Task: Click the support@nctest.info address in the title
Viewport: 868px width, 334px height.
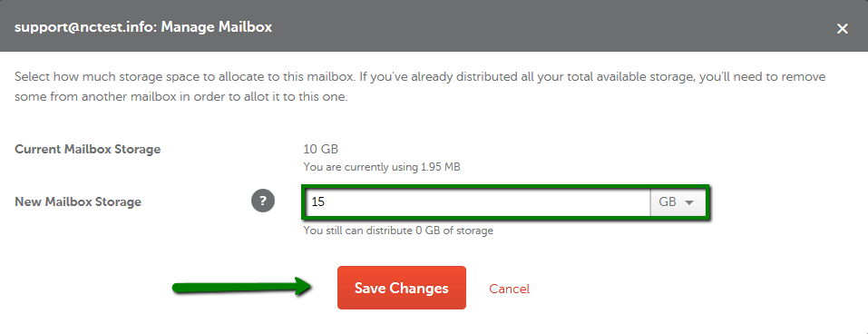Action: [x=84, y=26]
